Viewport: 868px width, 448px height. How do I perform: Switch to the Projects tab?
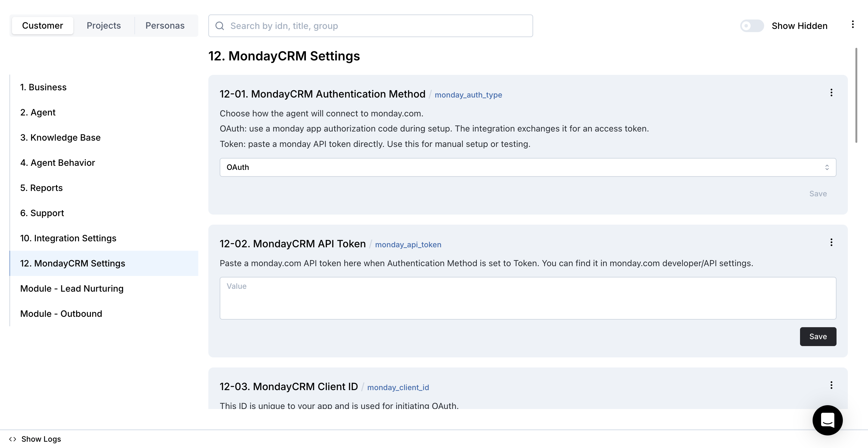point(104,25)
